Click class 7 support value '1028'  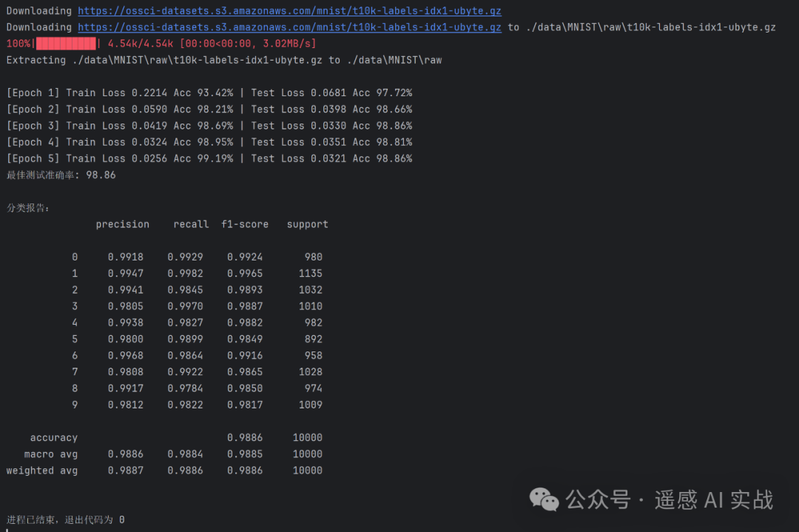click(x=310, y=372)
